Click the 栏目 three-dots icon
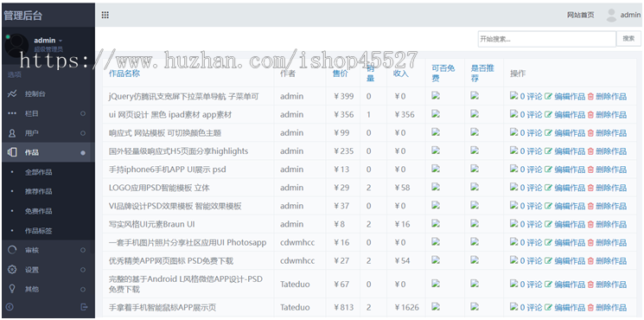The image size is (644, 320). [12, 113]
